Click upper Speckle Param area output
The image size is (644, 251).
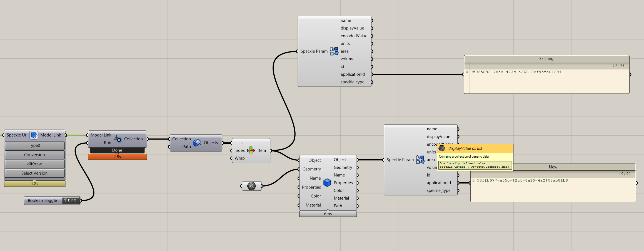pos(345,51)
